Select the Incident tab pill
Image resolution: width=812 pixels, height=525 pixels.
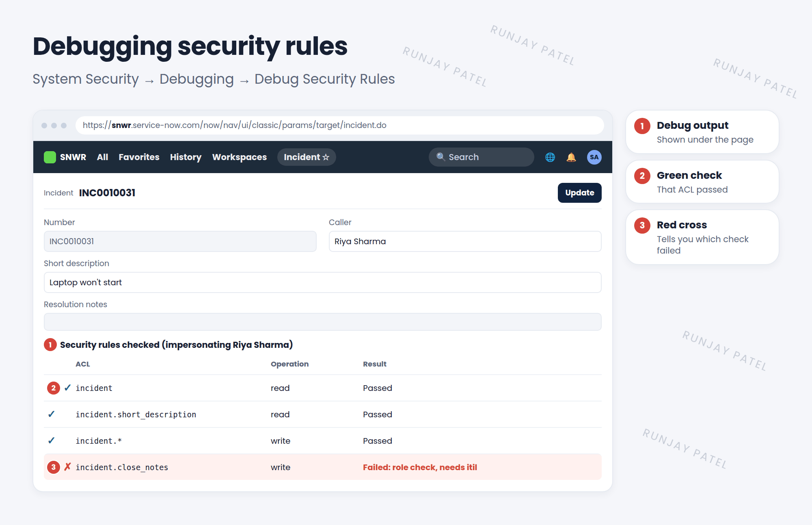point(307,157)
